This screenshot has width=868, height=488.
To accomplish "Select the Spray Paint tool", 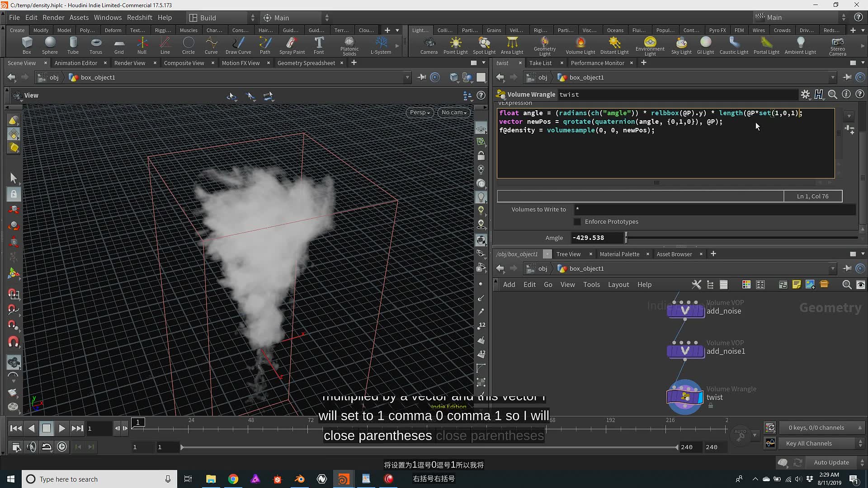I will coord(292,46).
